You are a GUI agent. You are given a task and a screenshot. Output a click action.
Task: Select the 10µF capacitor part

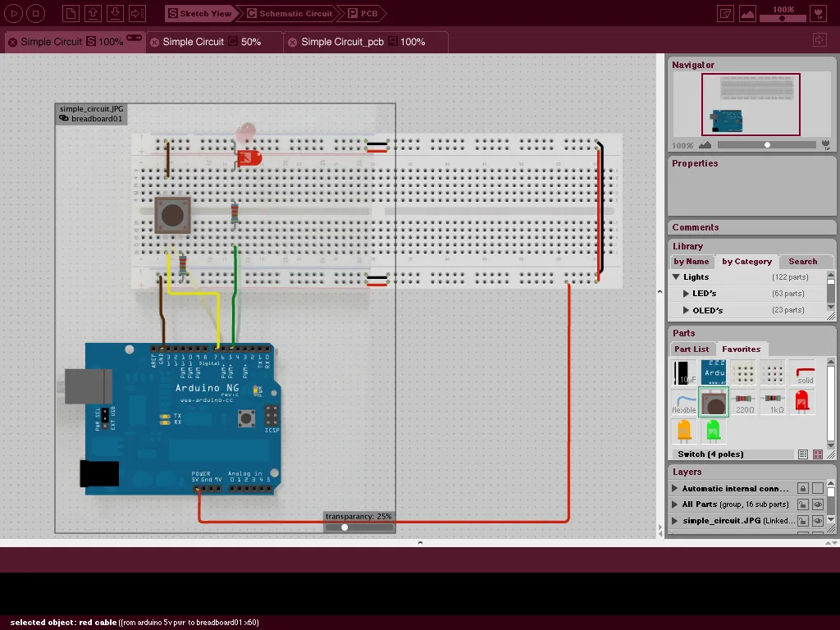[684, 372]
